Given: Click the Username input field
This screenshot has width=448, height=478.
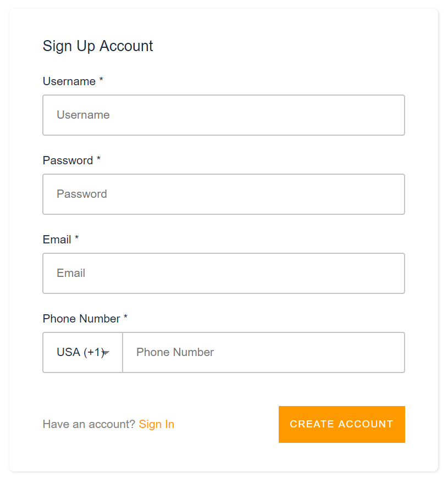Looking at the screenshot, I should coord(224,115).
